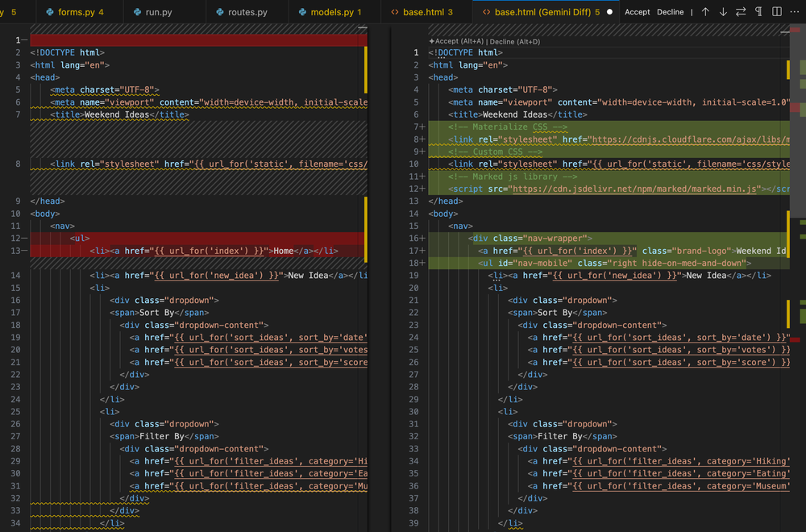
Task: Click the Python icon on run.py tab
Action: click(137, 12)
